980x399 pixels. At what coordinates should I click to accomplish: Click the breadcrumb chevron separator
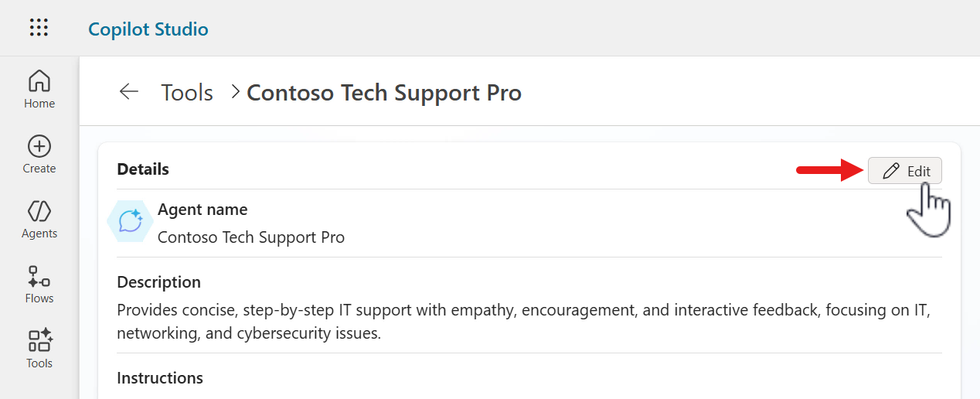pyautogui.click(x=235, y=92)
